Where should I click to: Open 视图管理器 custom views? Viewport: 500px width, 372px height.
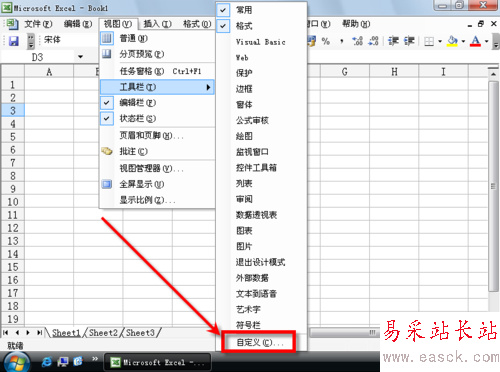[x=157, y=168]
